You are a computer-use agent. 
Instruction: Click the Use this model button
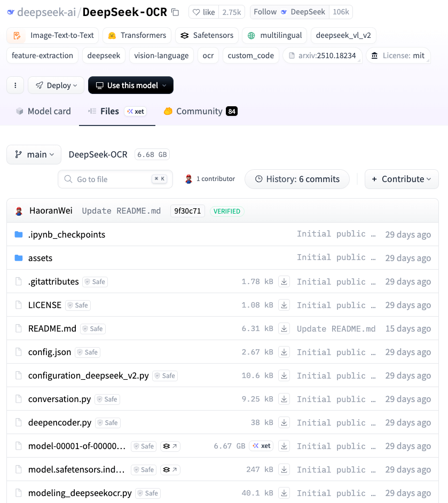coord(130,85)
